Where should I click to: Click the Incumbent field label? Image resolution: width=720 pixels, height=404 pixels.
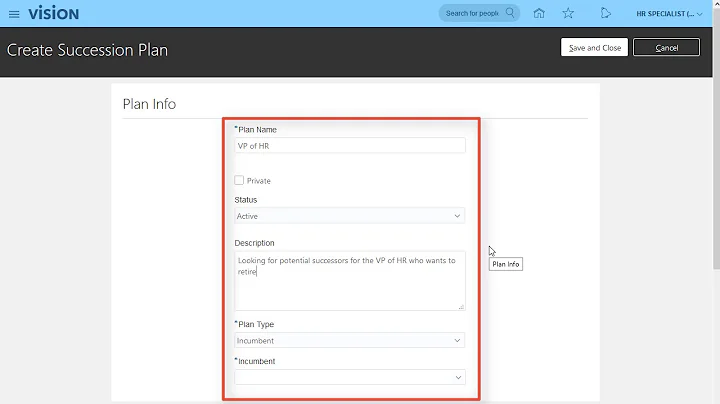coord(256,361)
